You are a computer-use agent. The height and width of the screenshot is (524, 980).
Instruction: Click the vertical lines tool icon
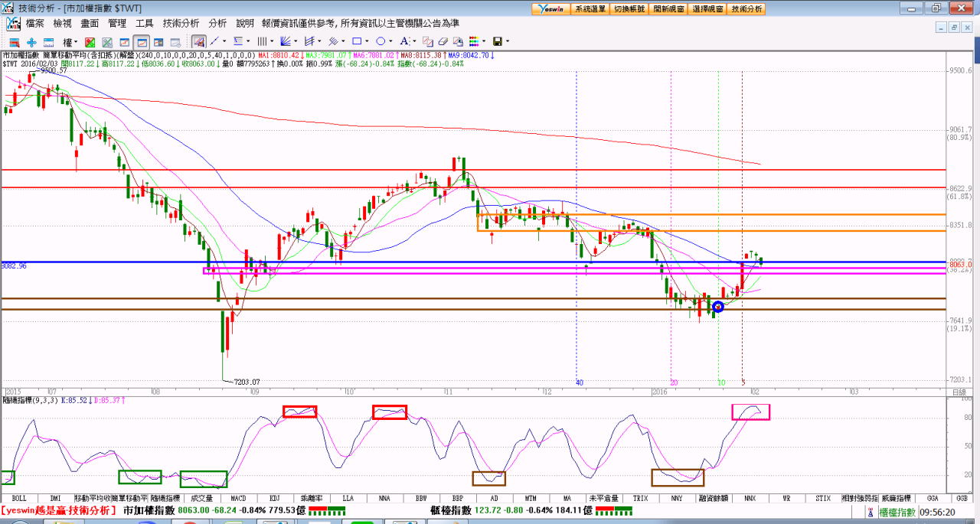pyautogui.click(x=261, y=41)
